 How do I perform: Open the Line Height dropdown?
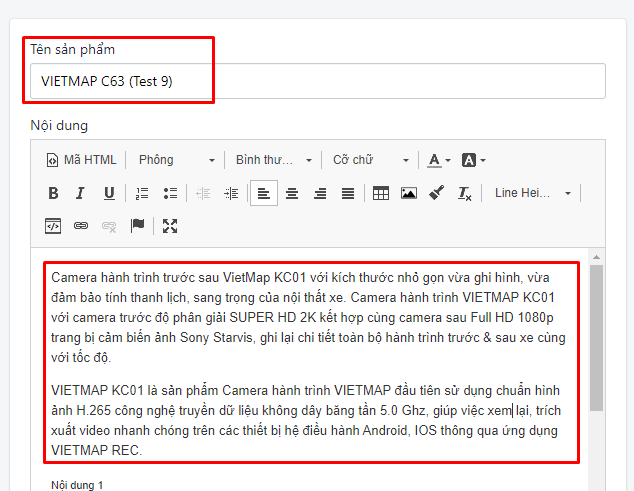532,193
